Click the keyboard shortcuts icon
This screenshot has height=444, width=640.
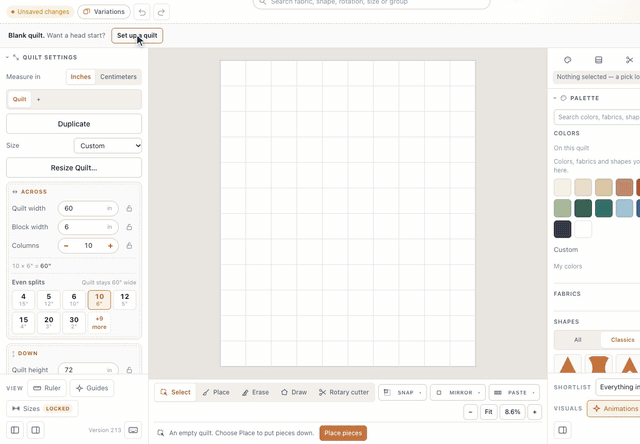133,430
